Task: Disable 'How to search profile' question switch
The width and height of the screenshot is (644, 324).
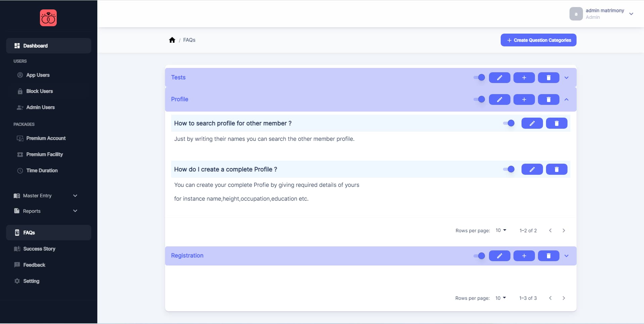Action: 509,123
